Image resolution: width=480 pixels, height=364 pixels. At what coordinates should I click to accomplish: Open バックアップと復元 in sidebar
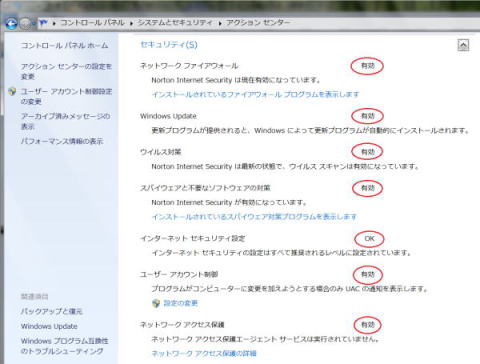click(52, 311)
